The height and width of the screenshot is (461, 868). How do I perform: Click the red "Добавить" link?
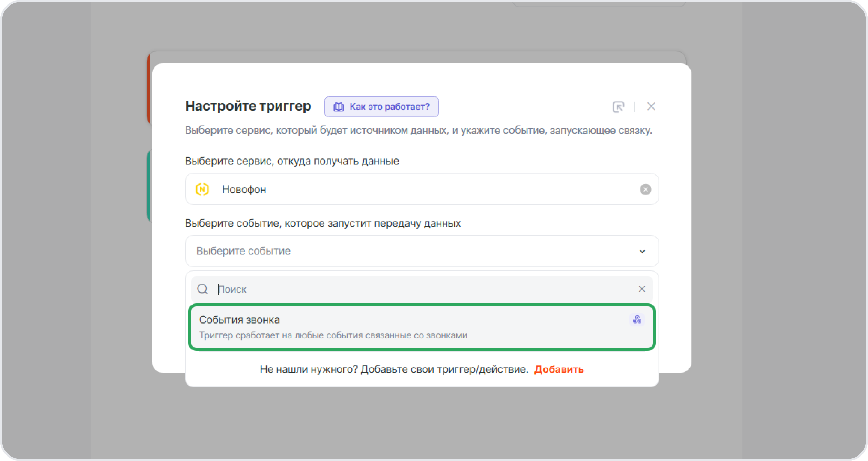559,369
